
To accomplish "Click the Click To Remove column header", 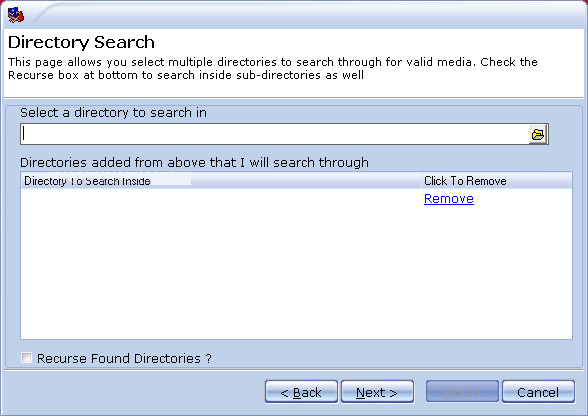I will (497, 181).
